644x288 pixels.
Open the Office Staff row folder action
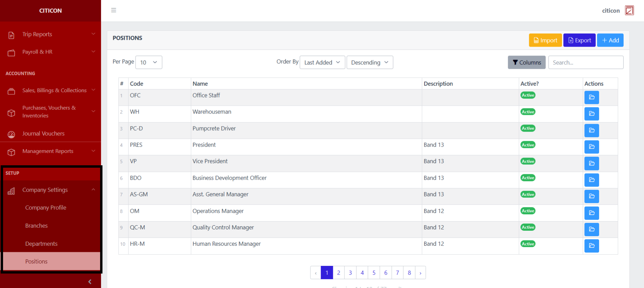click(592, 97)
